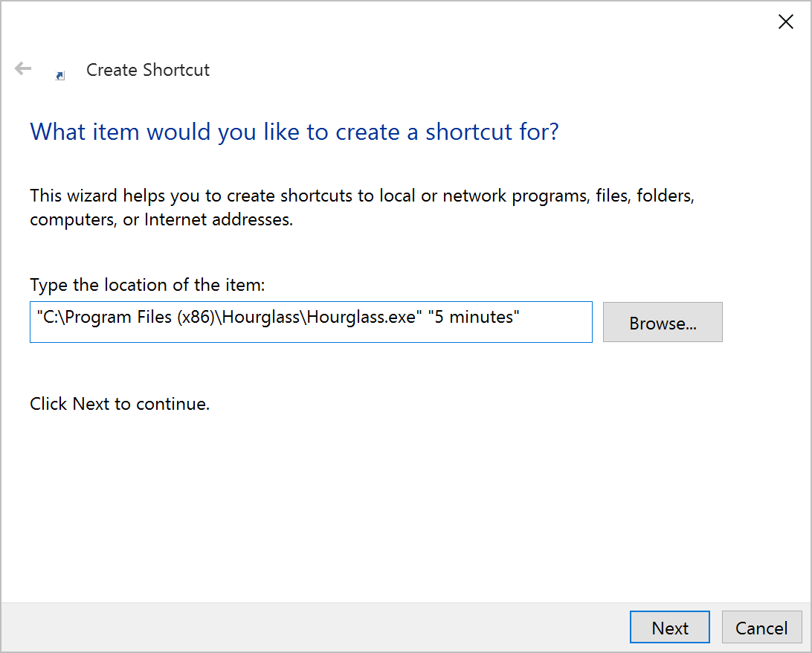Click inside the item location text box

click(311, 321)
